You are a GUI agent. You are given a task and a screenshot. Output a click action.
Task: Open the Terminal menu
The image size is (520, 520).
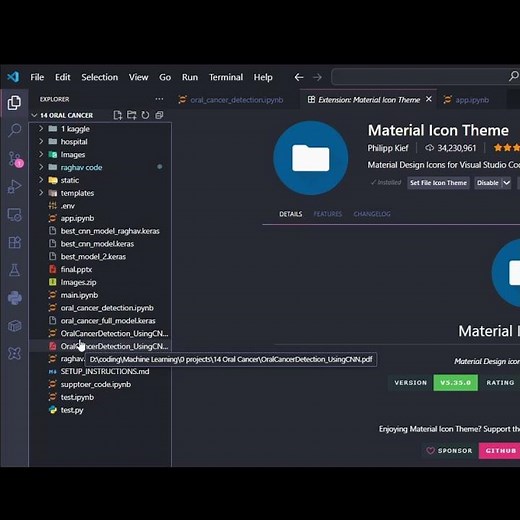(226, 77)
